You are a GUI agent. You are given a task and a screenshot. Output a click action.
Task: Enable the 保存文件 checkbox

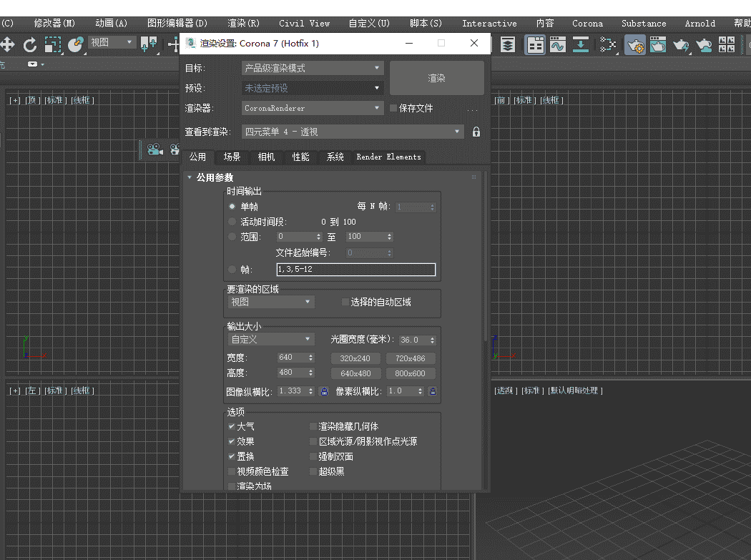(x=392, y=107)
